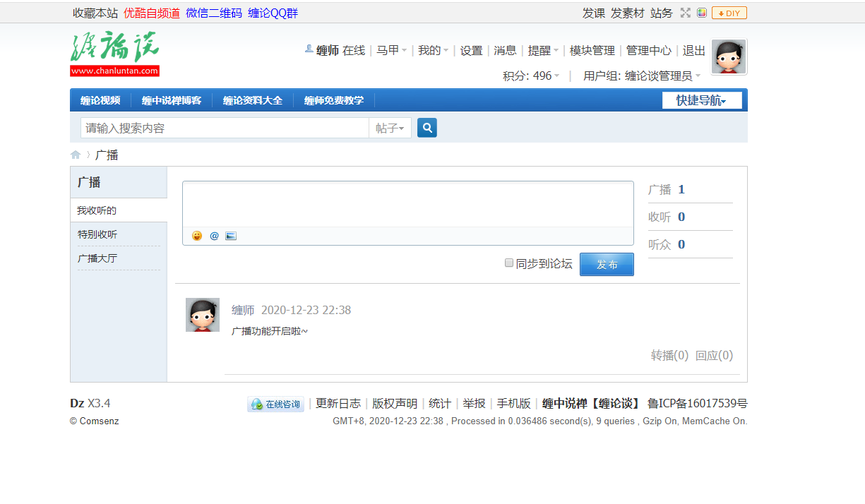Image resolution: width=865 pixels, height=504 pixels.
Task: Open the emoji picker in the broadcast editor
Action: click(196, 235)
